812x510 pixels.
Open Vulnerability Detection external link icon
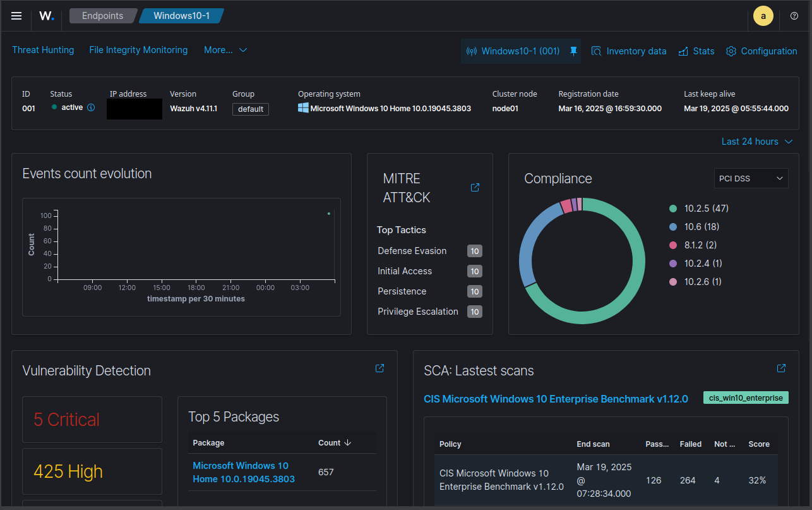(380, 368)
